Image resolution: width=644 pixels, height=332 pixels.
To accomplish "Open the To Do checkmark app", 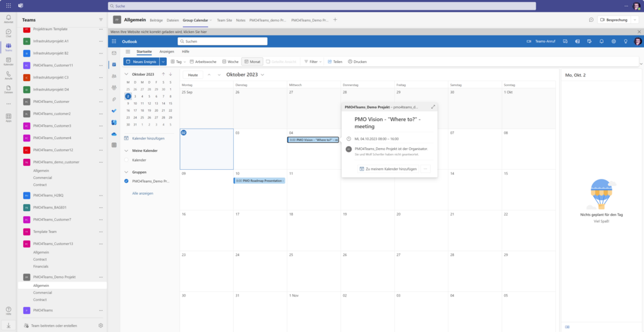I will click(114, 111).
